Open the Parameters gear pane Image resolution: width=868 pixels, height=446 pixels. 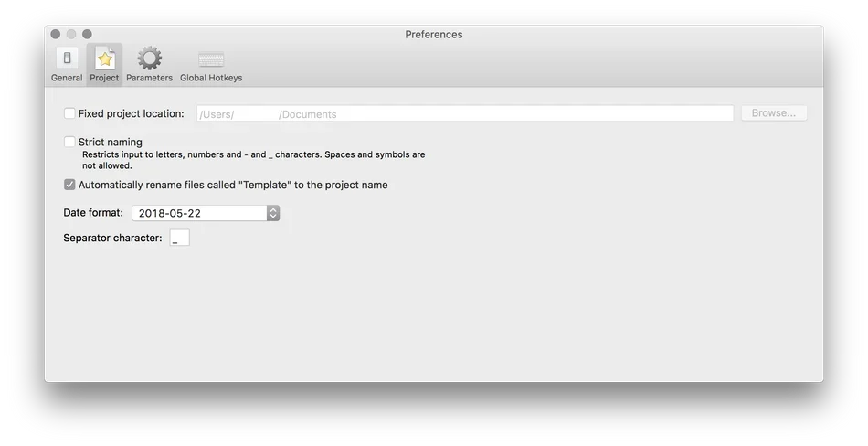pos(150,65)
